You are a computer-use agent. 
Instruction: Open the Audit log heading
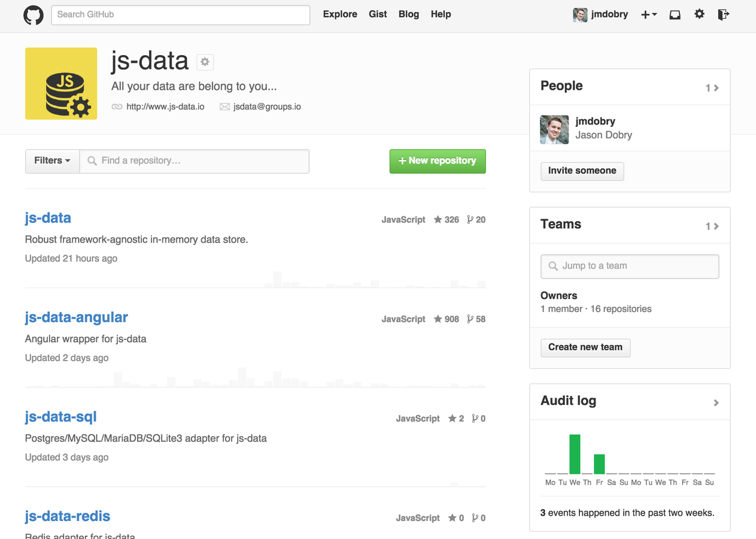click(x=568, y=401)
